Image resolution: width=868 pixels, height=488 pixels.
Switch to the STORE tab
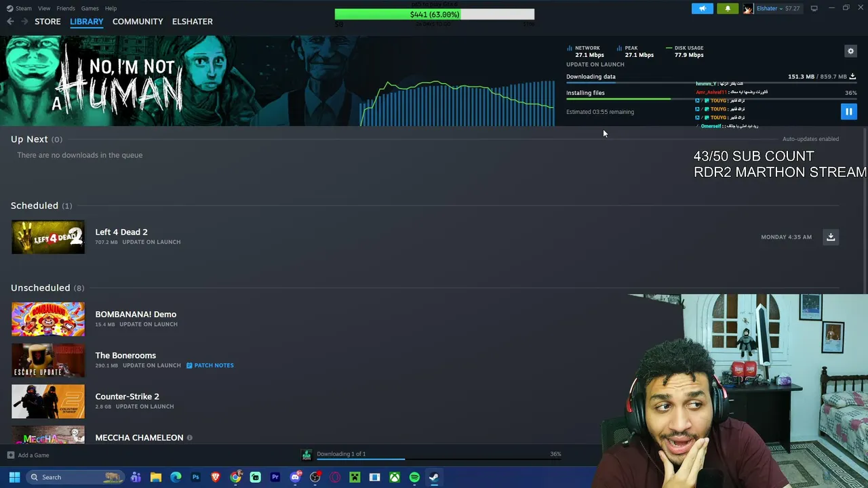click(47, 22)
